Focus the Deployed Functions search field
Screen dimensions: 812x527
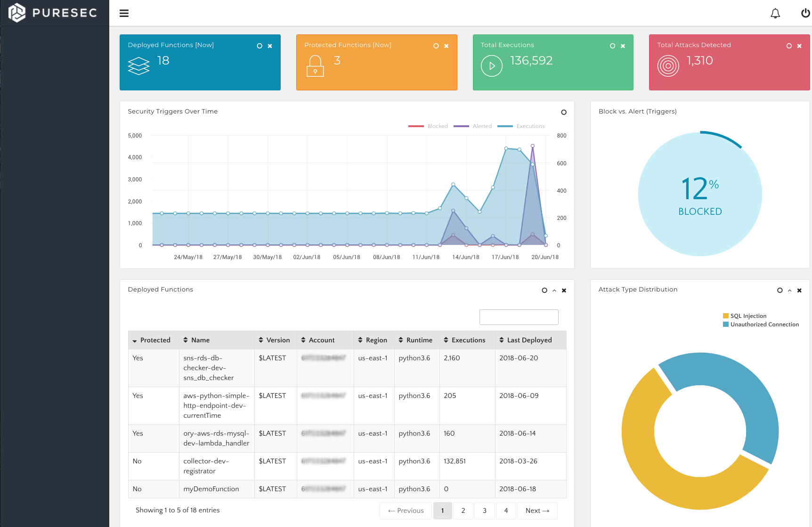pyautogui.click(x=519, y=317)
